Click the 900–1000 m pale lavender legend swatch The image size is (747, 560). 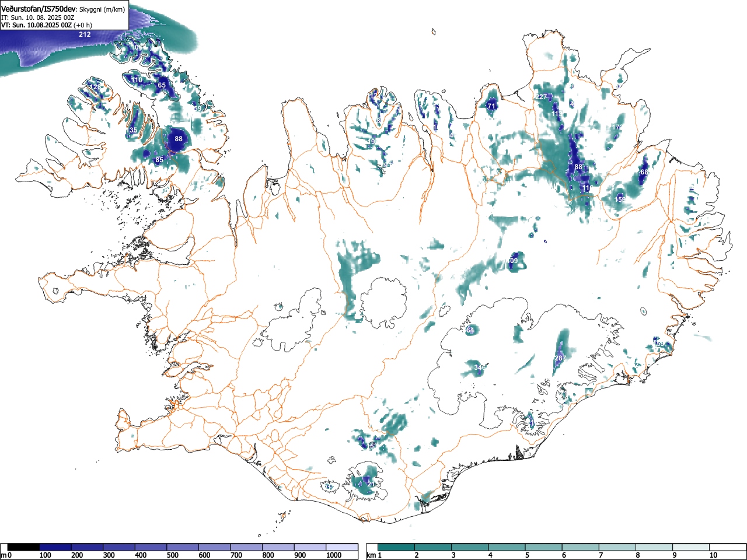click(310, 547)
